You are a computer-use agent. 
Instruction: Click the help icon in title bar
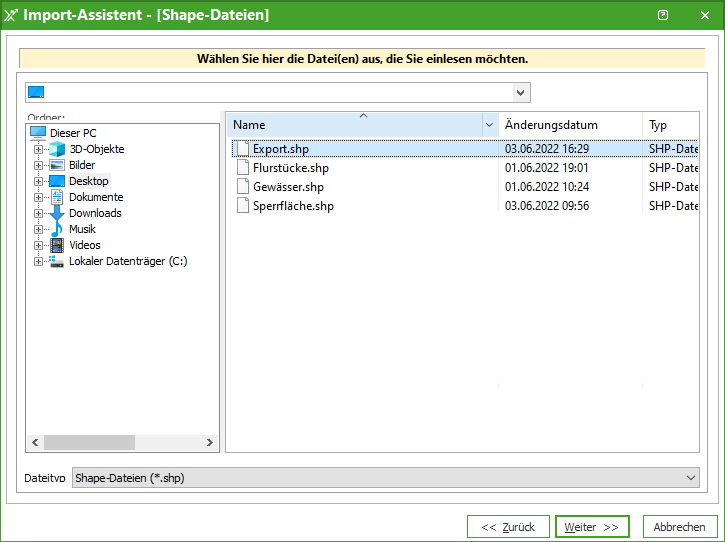pos(663,15)
